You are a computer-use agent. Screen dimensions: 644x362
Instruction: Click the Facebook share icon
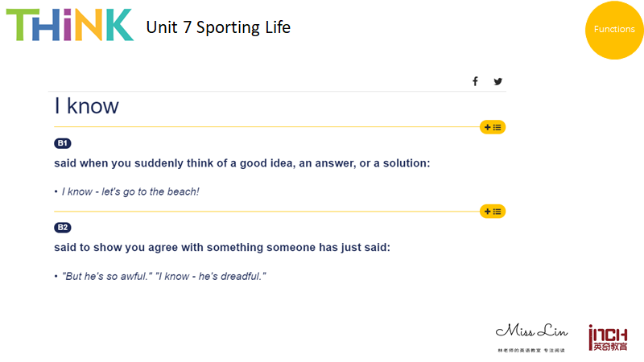click(x=475, y=81)
